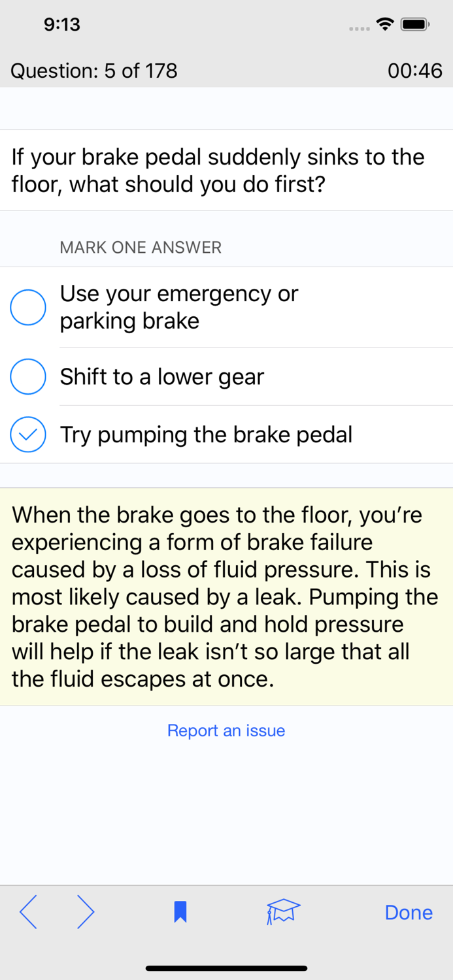Choose the 'Shift to a lower gear' option

(x=162, y=376)
